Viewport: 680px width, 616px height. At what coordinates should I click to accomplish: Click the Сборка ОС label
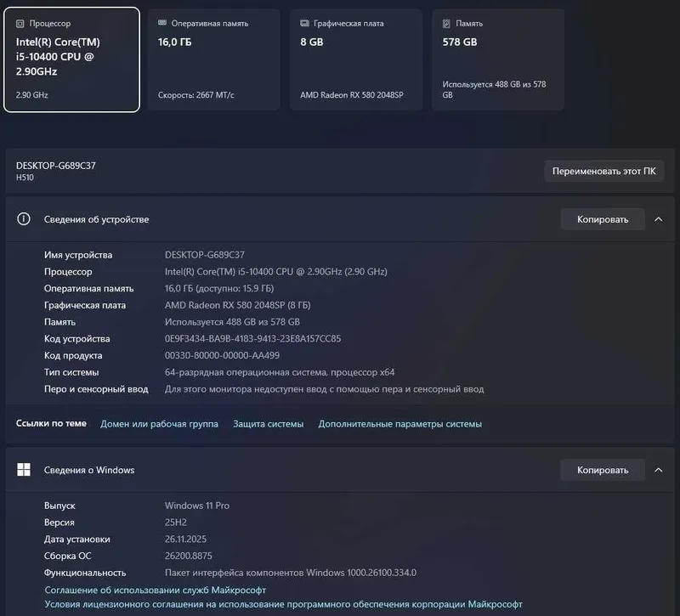[x=68, y=556]
